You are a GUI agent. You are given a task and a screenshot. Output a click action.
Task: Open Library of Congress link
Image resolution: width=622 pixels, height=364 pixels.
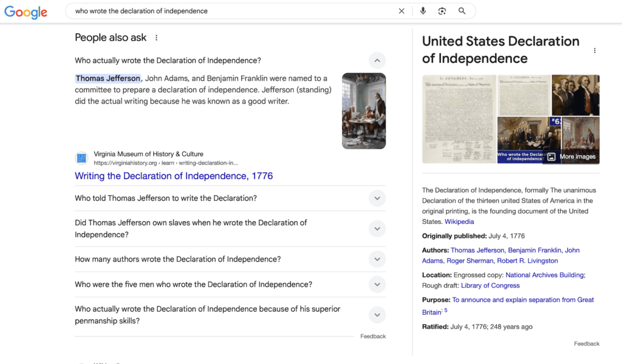[x=490, y=285]
